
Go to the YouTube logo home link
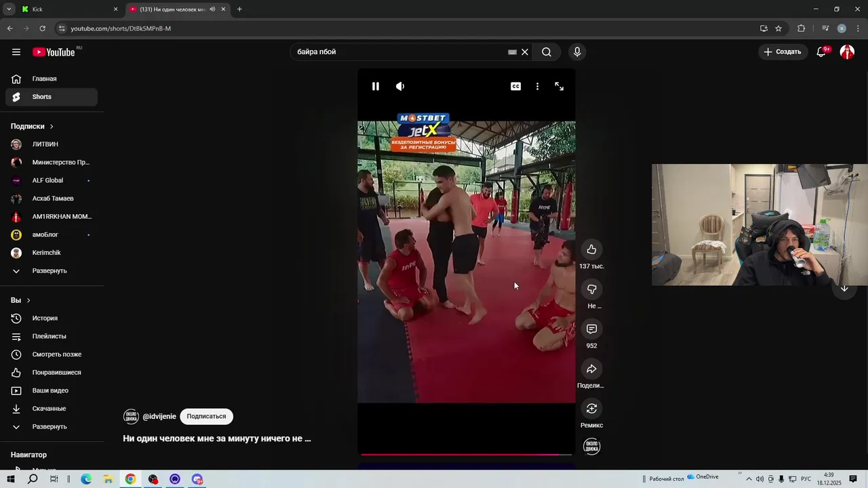[54, 52]
